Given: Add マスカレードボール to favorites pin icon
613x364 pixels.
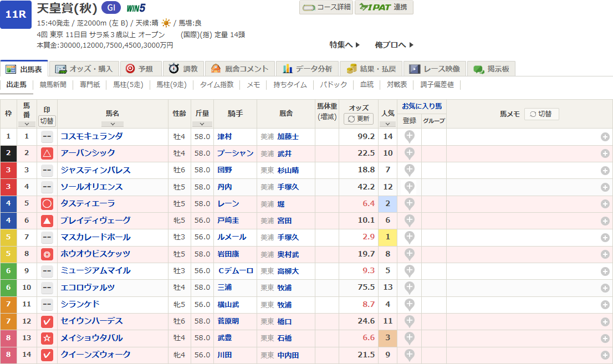Looking at the screenshot, I should [x=409, y=238].
